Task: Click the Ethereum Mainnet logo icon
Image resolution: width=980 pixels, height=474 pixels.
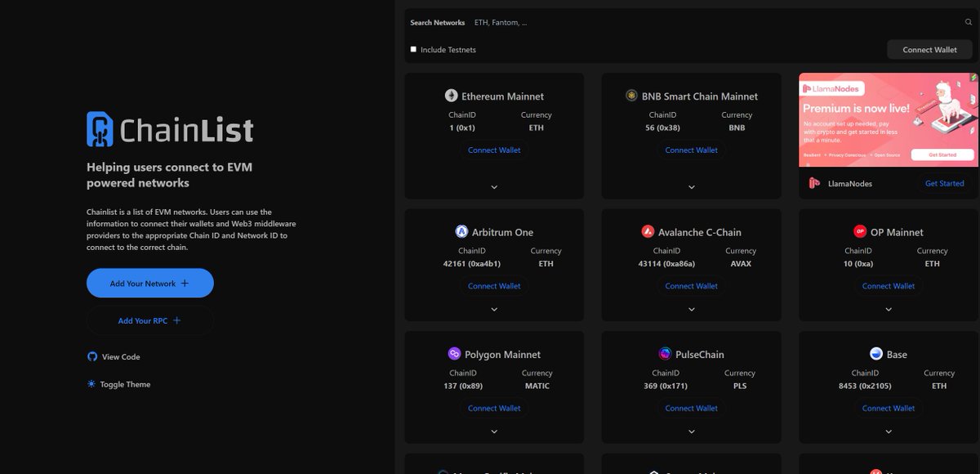Action: [452, 96]
